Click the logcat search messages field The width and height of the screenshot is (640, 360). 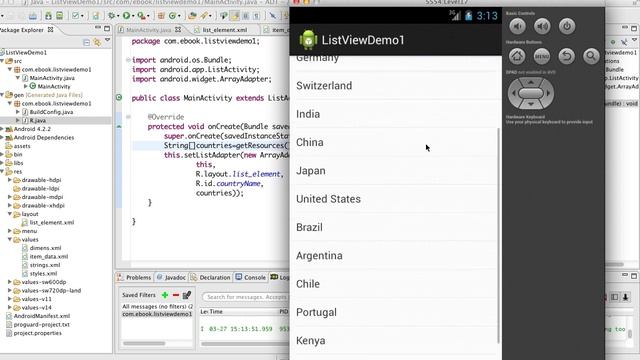pos(246,297)
